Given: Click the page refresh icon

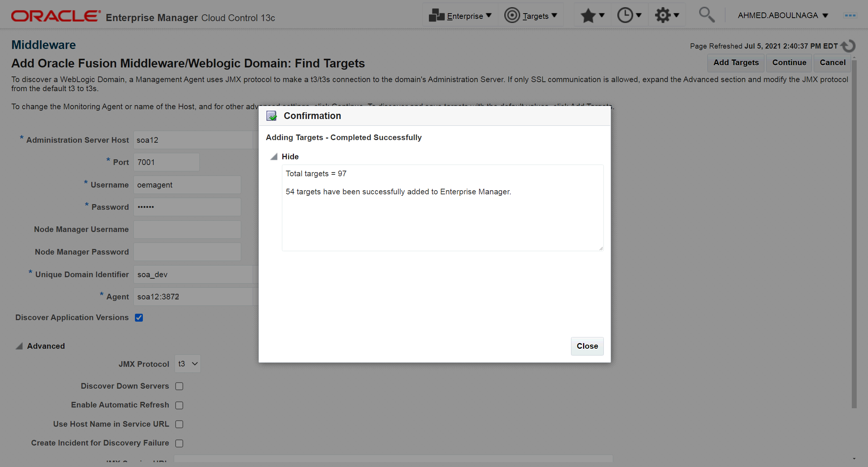Looking at the screenshot, I should coord(848,46).
